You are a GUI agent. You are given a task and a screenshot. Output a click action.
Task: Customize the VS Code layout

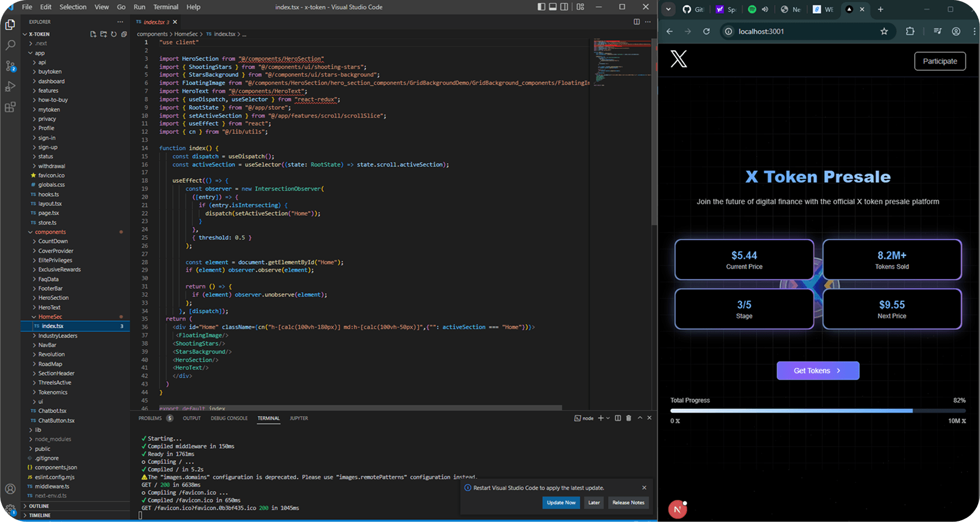coord(581,7)
